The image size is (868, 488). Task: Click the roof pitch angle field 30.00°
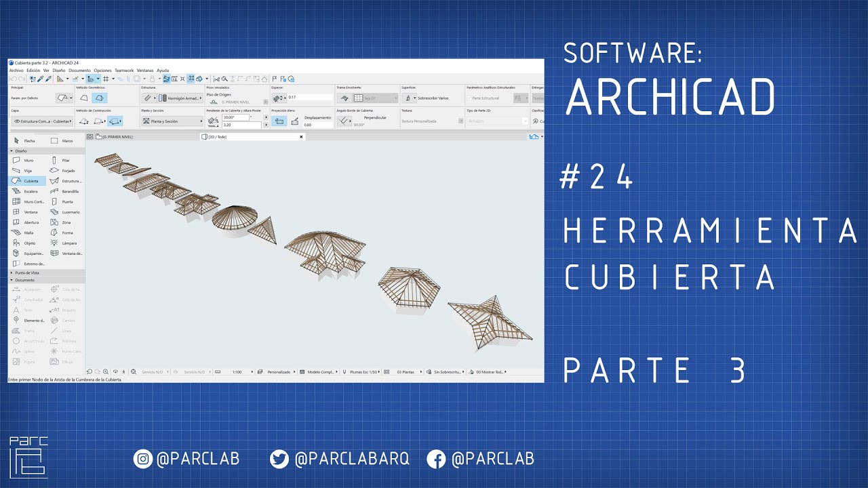click(235, 118)
